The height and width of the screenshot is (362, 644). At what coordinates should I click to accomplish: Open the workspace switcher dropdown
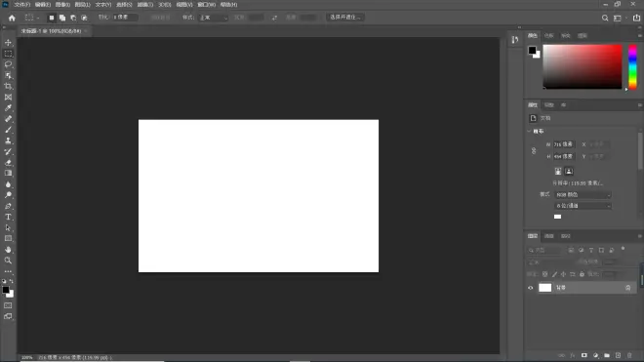click(620, 19)
